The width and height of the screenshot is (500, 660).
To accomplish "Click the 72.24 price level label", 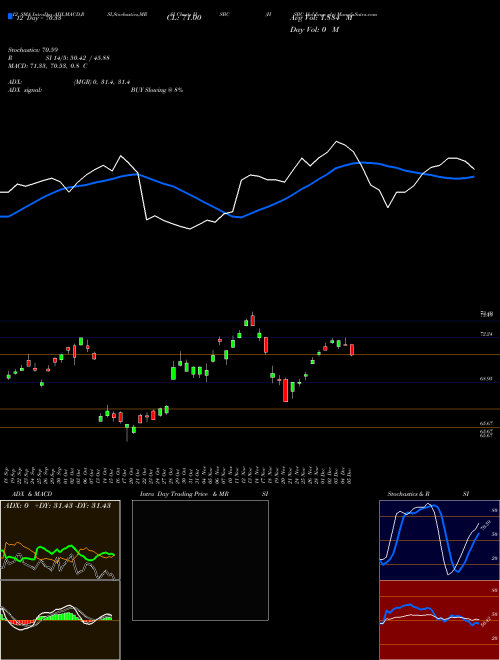I will (x=486, y=334).
